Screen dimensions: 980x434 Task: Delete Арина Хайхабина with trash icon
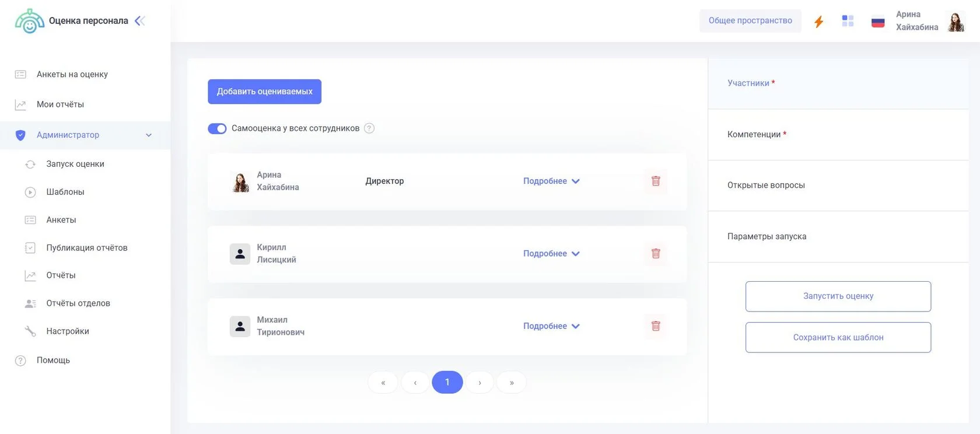click(x=656, y=181)
